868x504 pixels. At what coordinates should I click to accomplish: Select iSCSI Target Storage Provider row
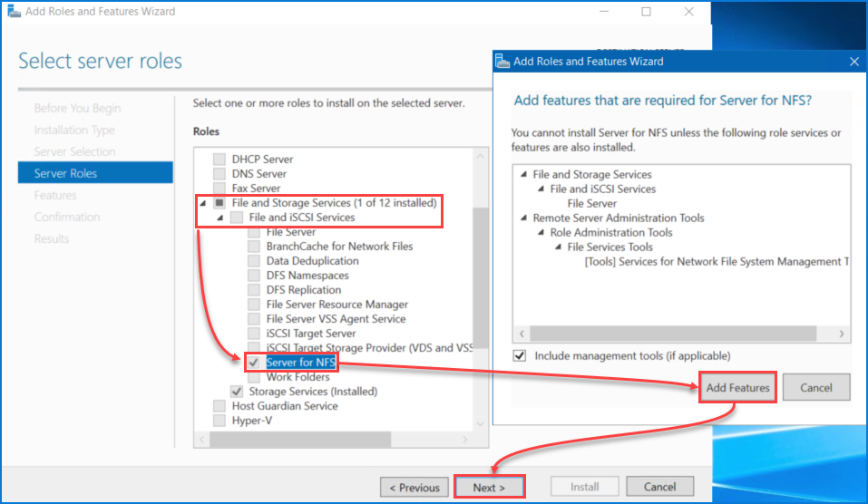point(369,348)
